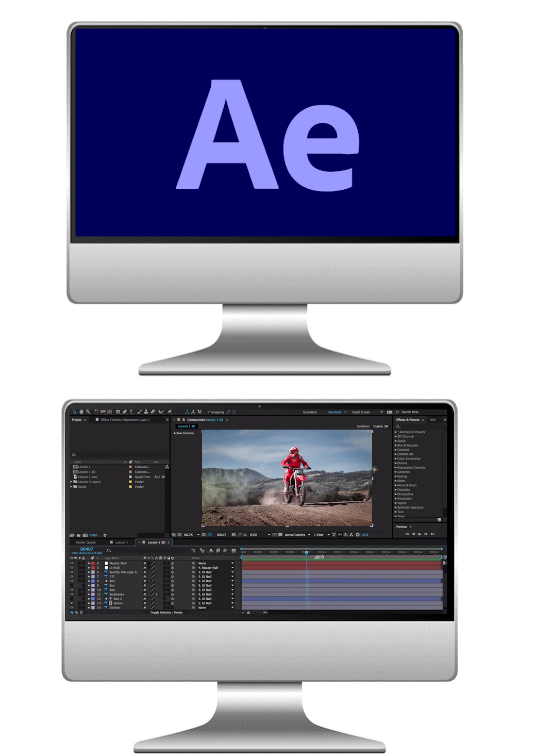Hide the Master Null layer

[x=72, y=563]
